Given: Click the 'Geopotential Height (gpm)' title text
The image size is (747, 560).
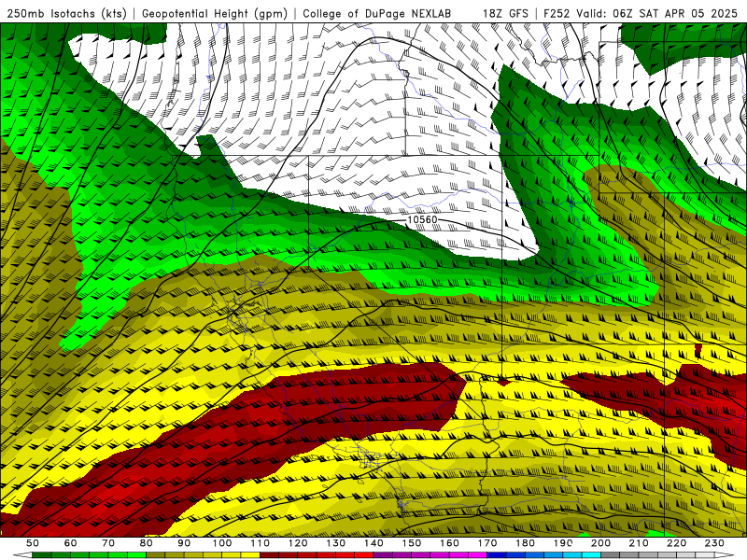Looking at the screenshot, I should click(x=215, y=14).
